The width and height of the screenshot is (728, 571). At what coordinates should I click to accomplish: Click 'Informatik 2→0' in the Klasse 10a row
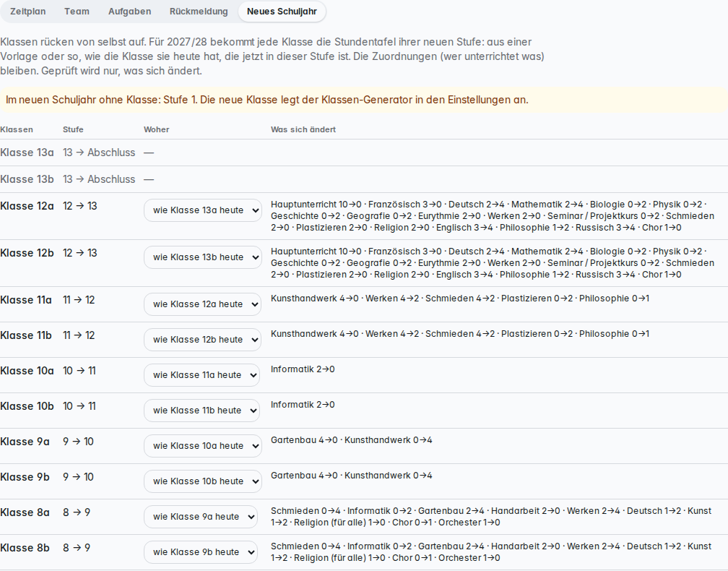click(303, 369)
